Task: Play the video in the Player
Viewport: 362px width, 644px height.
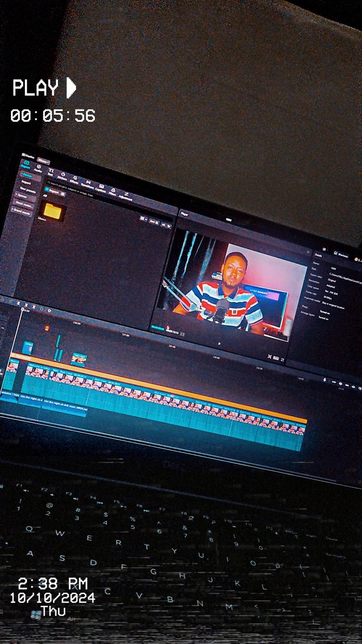Action: point(219,343)
